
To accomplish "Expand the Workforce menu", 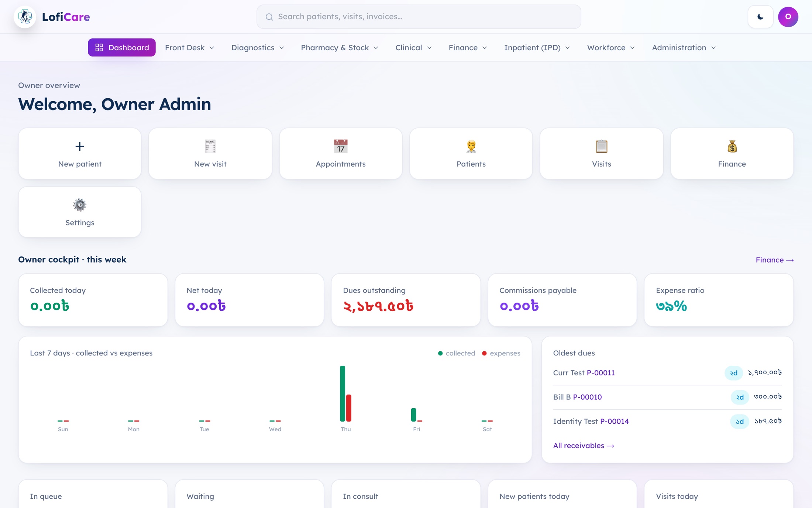I will [611, 47].
